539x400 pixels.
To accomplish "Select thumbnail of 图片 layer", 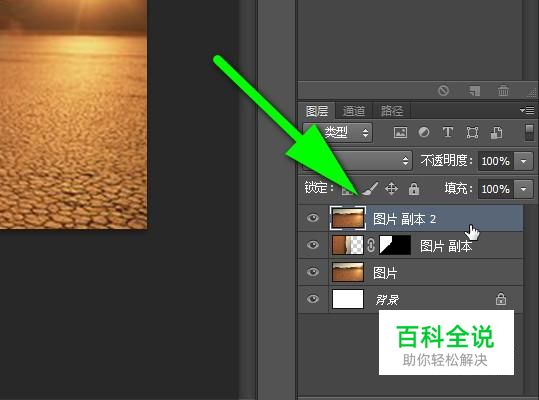I will point(348,272).
